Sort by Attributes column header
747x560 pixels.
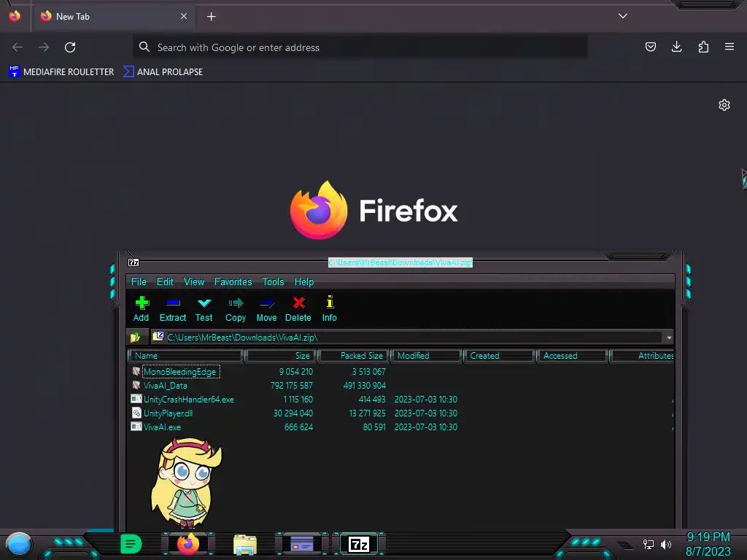[642, 356]
